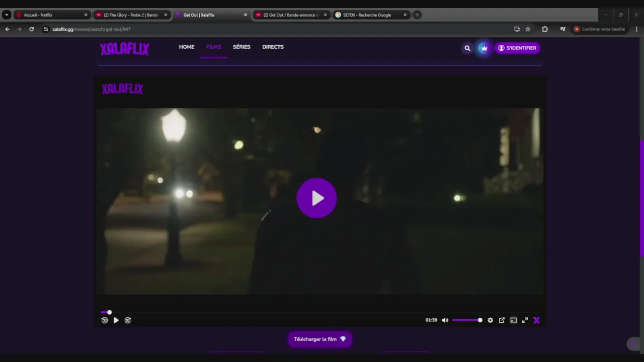Bookmark this page with the star icon
Image resolution: width=644 pixels, height=362 pixels.
click(528, 29)
